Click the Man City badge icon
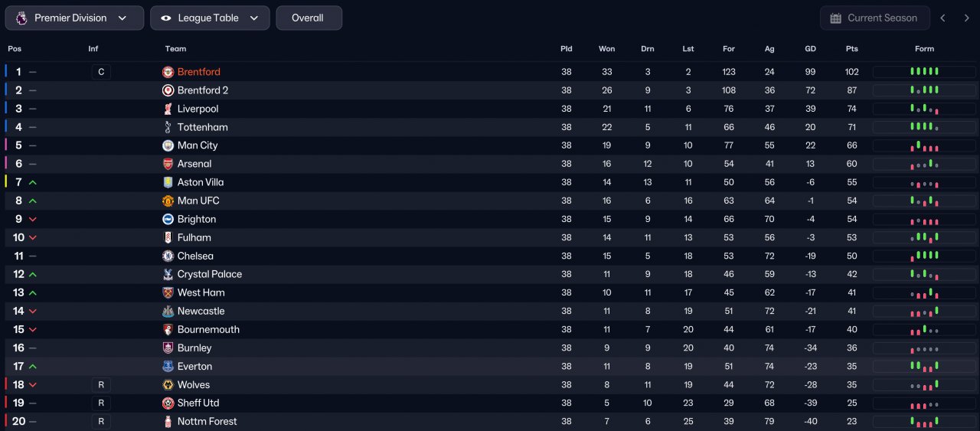The height and width of the screenshot is (431, 980). 168,145
